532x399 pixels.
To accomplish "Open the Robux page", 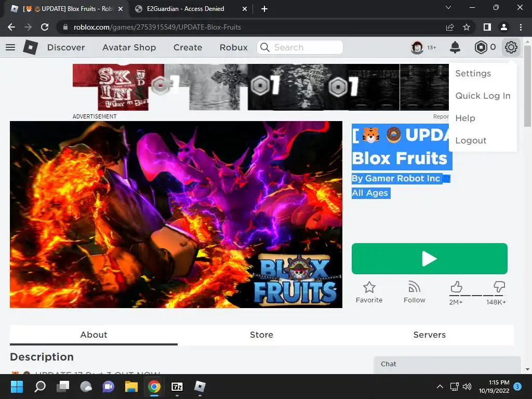I will click(x=233, y=47).
